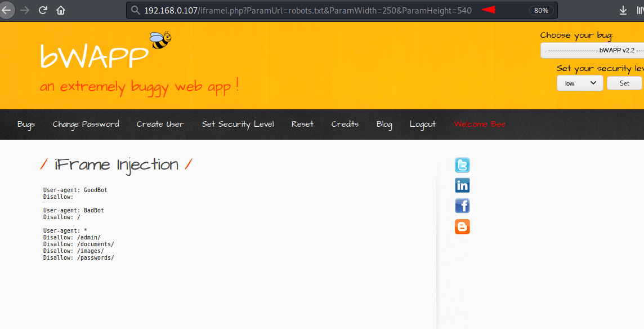644x329 pixels.
Task: Open Twitter share icon
Action: coord(462,165)
